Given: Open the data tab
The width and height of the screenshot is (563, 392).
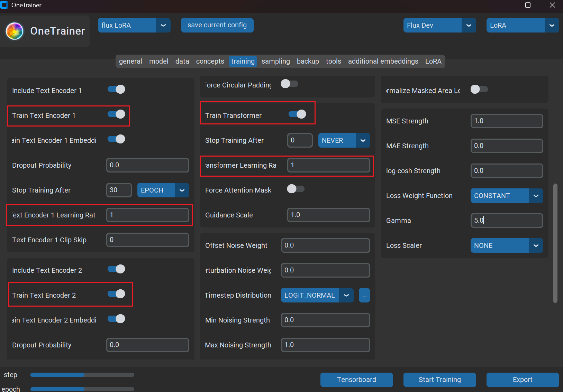Looking at the screenshot, I should tap(182, 61).
